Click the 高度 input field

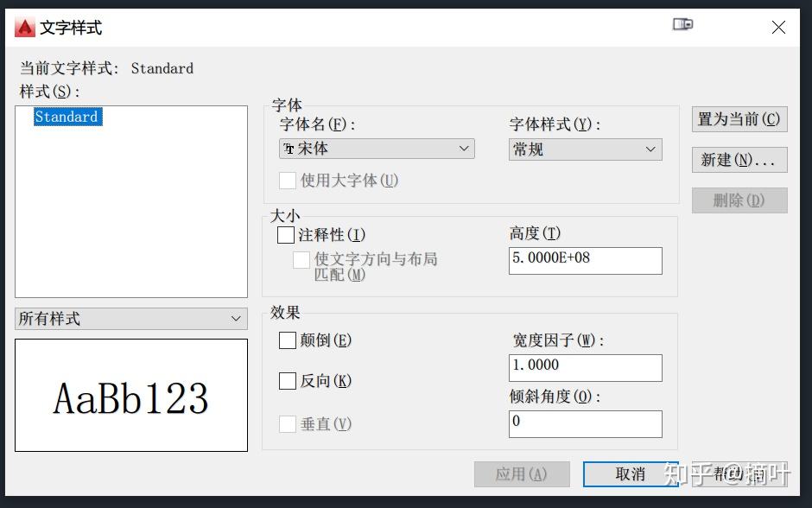[585, 260]
